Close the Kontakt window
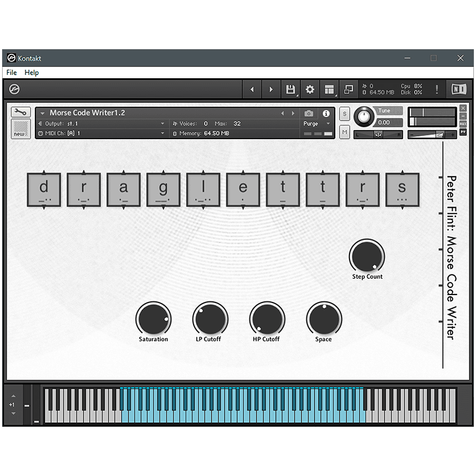The width and height of the screenshot is (476, 476). click(x=461, y=58)
